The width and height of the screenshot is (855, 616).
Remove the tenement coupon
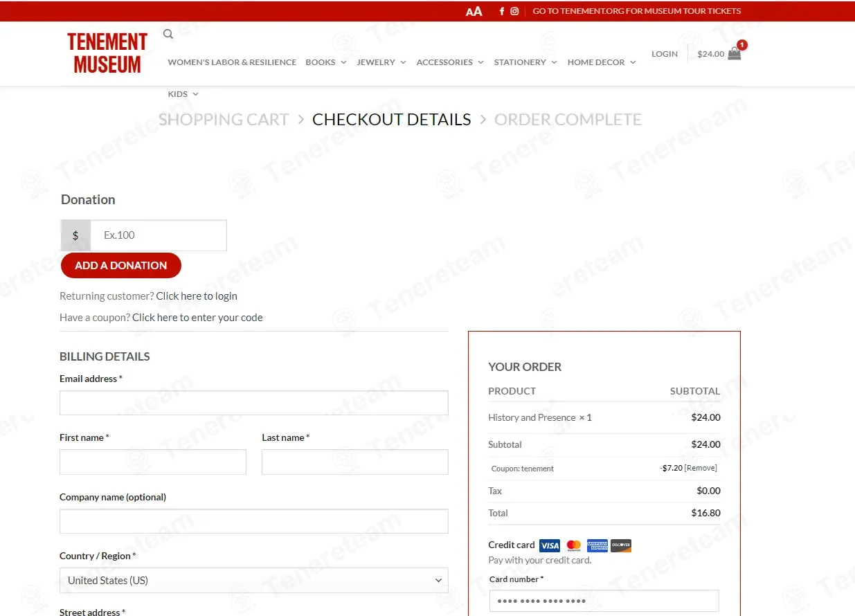pos(701,468)
